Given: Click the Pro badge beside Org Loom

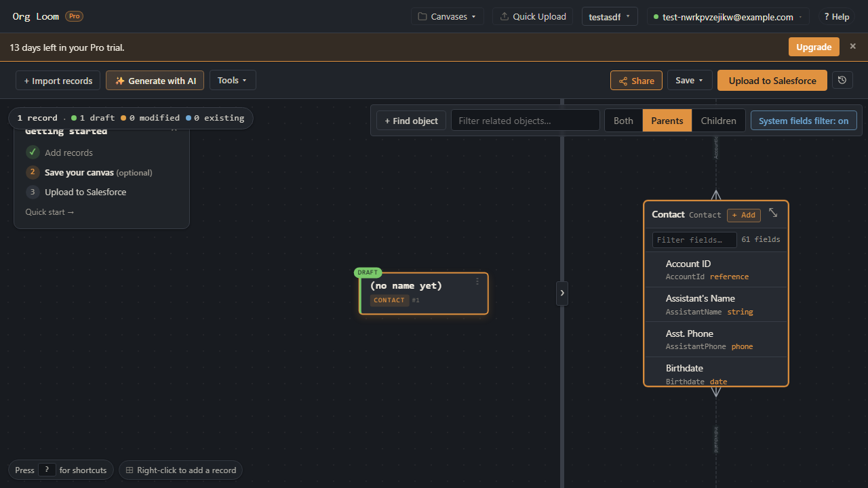Looking at the screenshot, I should [75, 16].
